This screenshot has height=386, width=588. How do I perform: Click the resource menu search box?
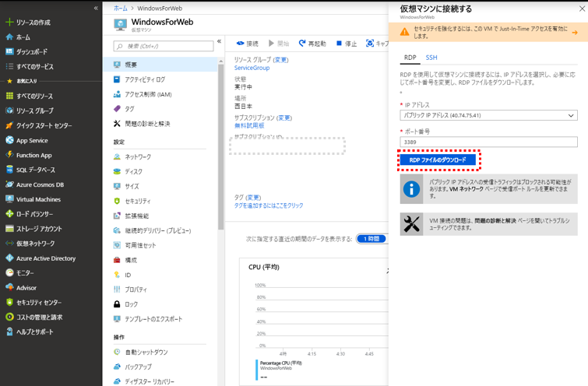(164, 46)
